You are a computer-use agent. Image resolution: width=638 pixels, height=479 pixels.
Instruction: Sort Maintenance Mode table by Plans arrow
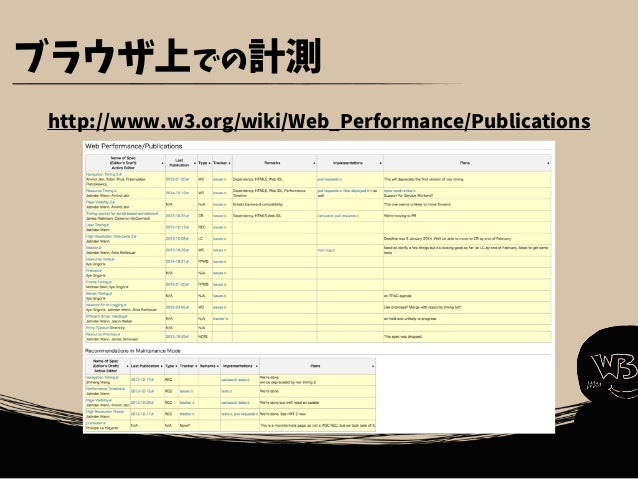[x=373, y=367]
